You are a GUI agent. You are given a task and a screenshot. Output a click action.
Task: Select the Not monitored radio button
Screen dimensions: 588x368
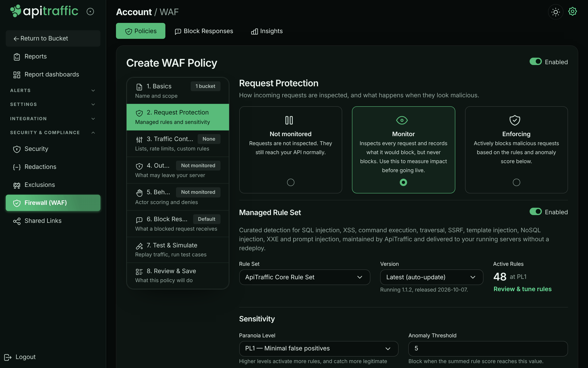pyautogui.click(x=291, y=182)
